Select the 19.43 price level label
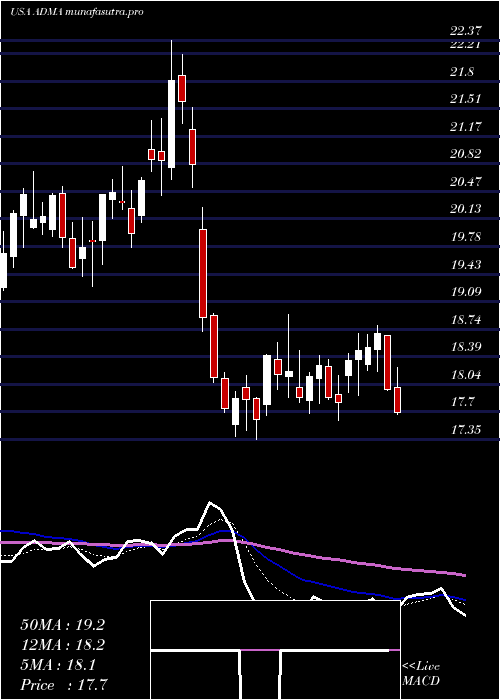The height and width of the screenshot is (700, 500). point(465,265)
